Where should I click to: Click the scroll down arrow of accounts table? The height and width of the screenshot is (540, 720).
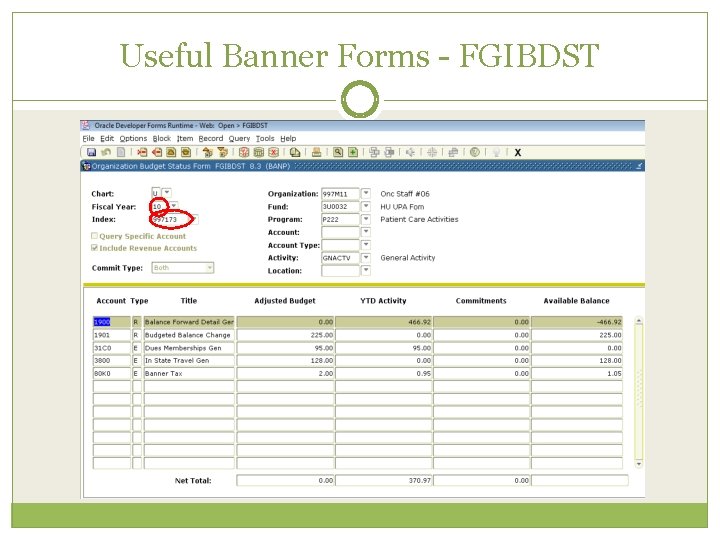(x=639, y=464)
